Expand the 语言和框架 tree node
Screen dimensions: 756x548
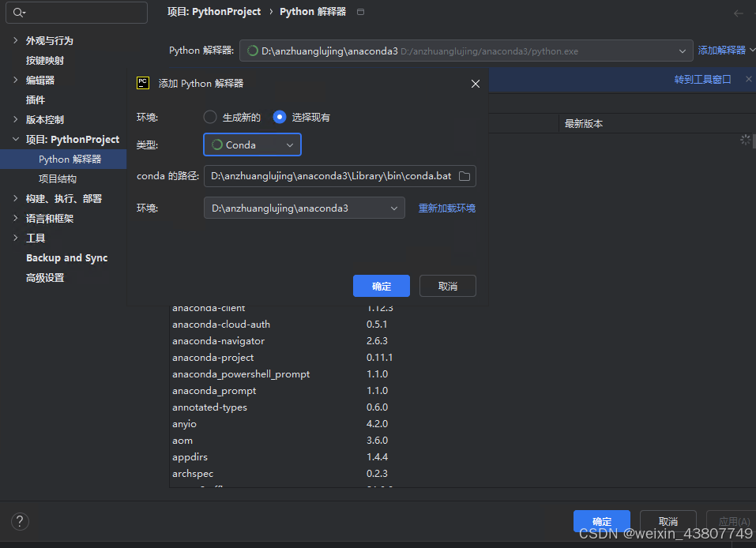(x=16, y=219)
